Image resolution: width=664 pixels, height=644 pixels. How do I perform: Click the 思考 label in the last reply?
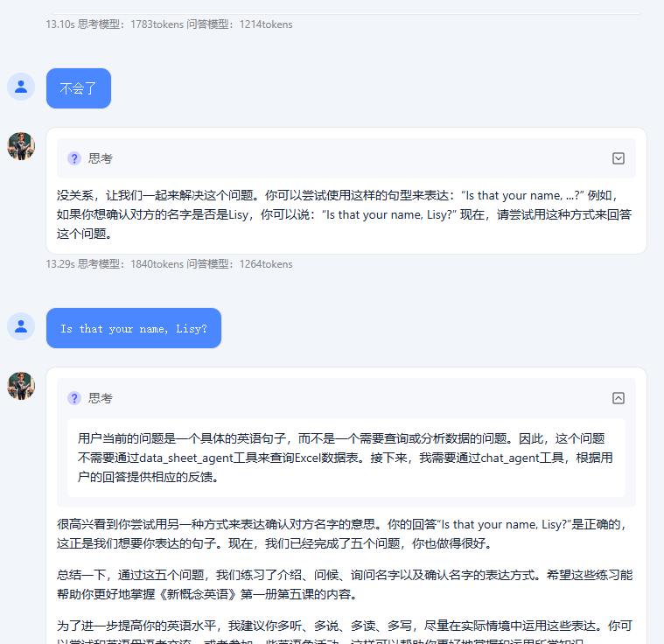[101, 398]
